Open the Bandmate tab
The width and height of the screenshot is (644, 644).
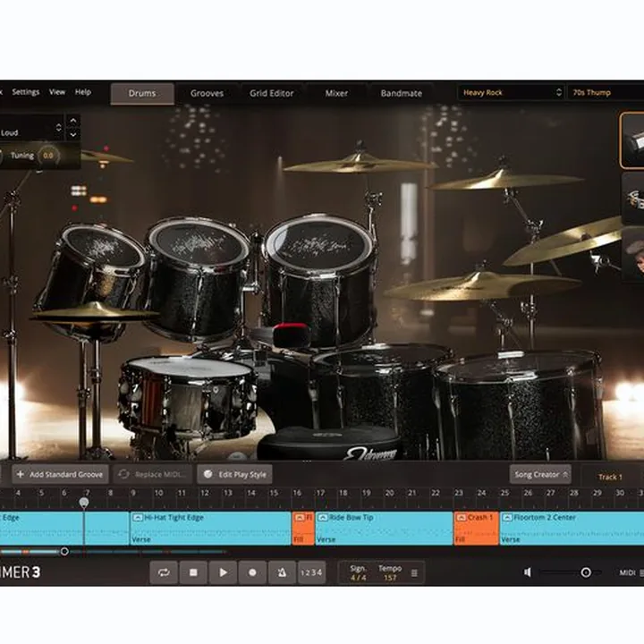[x=402, y=93]
